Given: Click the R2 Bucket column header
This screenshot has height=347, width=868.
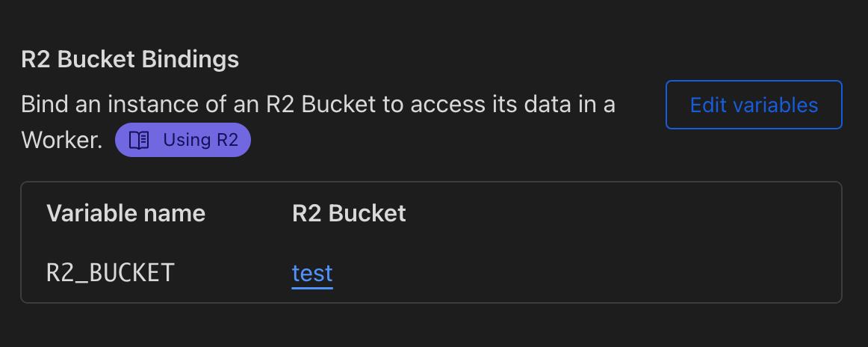Looking at the screenshot, I should point(349,214).
